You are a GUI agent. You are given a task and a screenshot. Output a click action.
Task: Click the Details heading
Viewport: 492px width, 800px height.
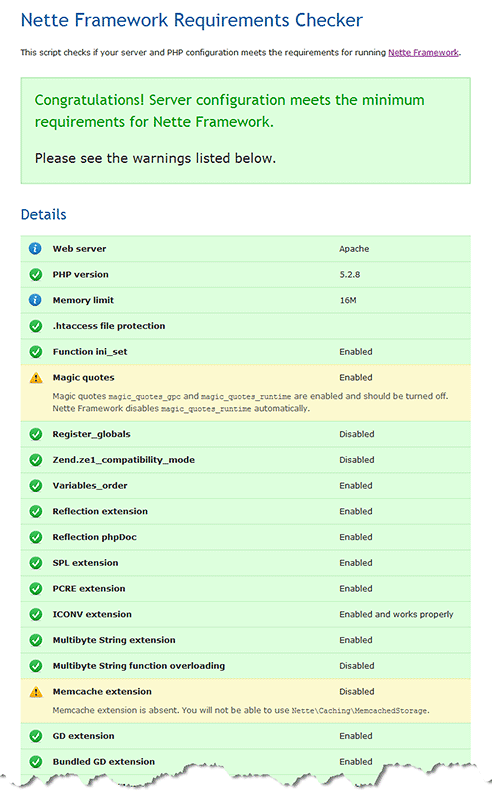pos(43,214)
